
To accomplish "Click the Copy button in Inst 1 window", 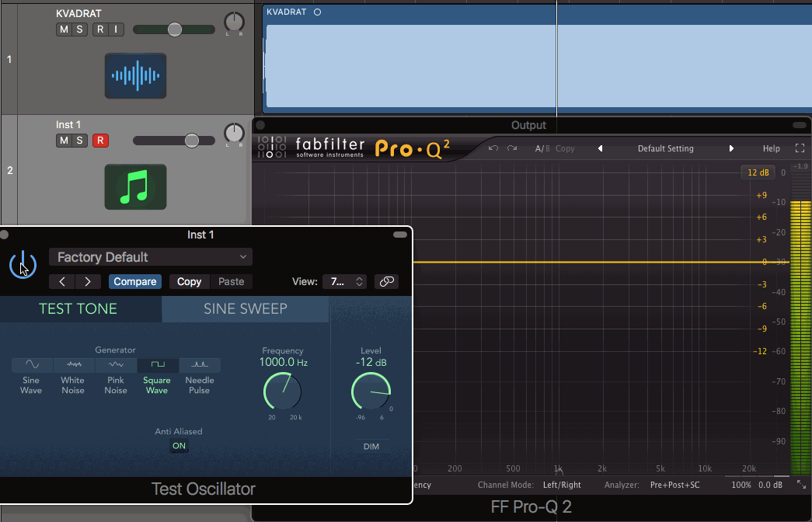I will pyautogui.click(x=189, y=282).
